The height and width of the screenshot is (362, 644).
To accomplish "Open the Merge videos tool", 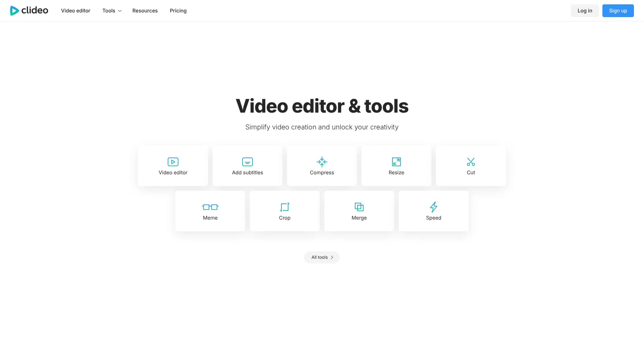I will [x=359, y=211].
